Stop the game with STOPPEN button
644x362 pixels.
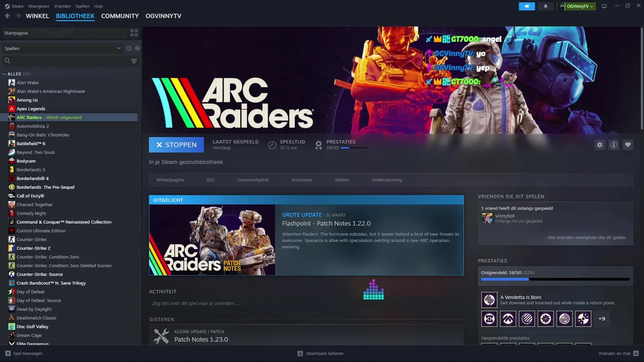[176, 145]
